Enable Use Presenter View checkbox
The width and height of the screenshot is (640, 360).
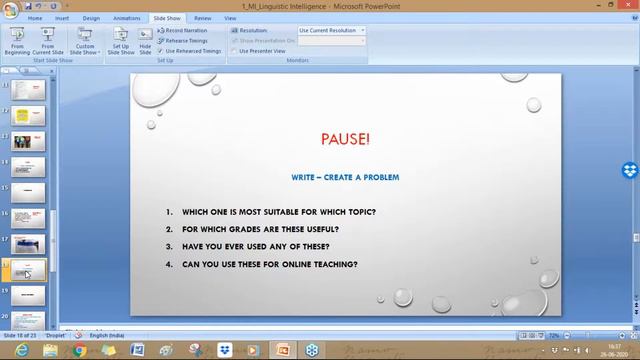pyautogui.click(x=234, y=51)
